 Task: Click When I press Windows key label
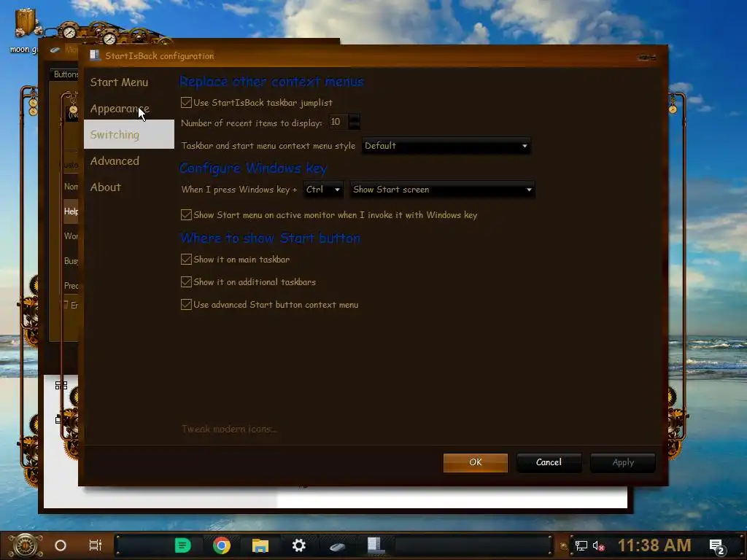tap(239, 190)
